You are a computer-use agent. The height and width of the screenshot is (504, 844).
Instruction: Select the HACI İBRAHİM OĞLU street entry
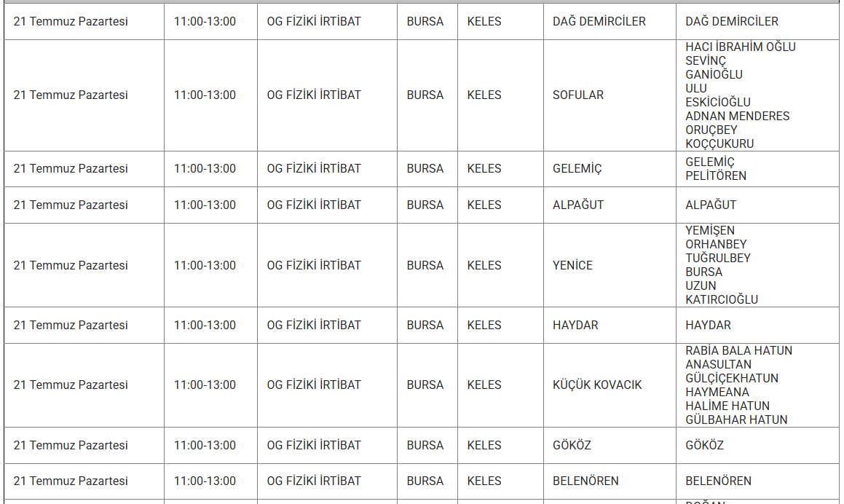(x=740, y=47)
